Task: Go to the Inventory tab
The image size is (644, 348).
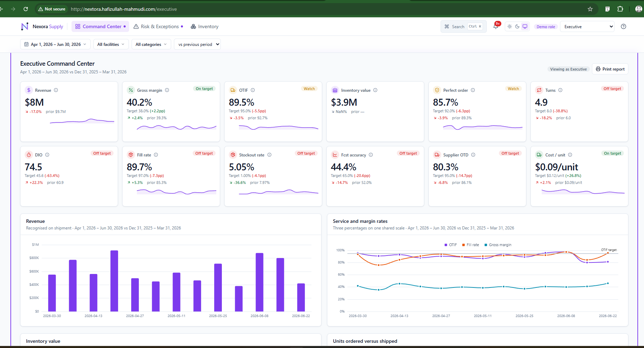Action: pyautogui.click(x=205, y=26)
